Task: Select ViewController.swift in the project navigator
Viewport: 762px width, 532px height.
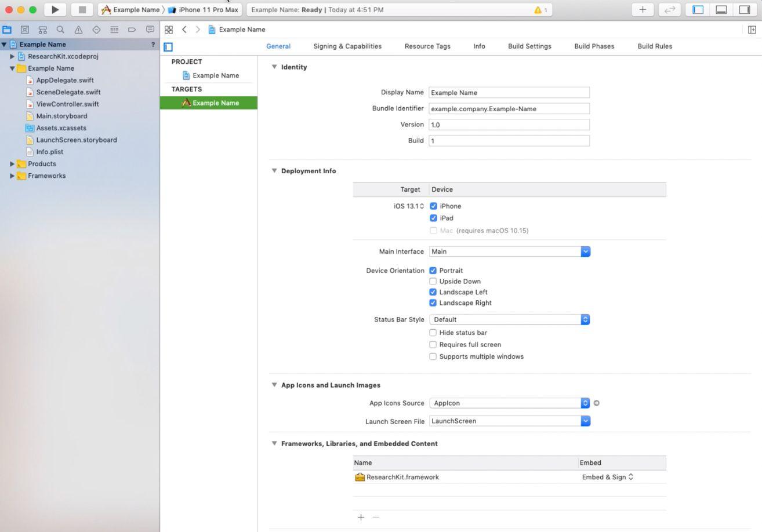Action: [68, 104]
